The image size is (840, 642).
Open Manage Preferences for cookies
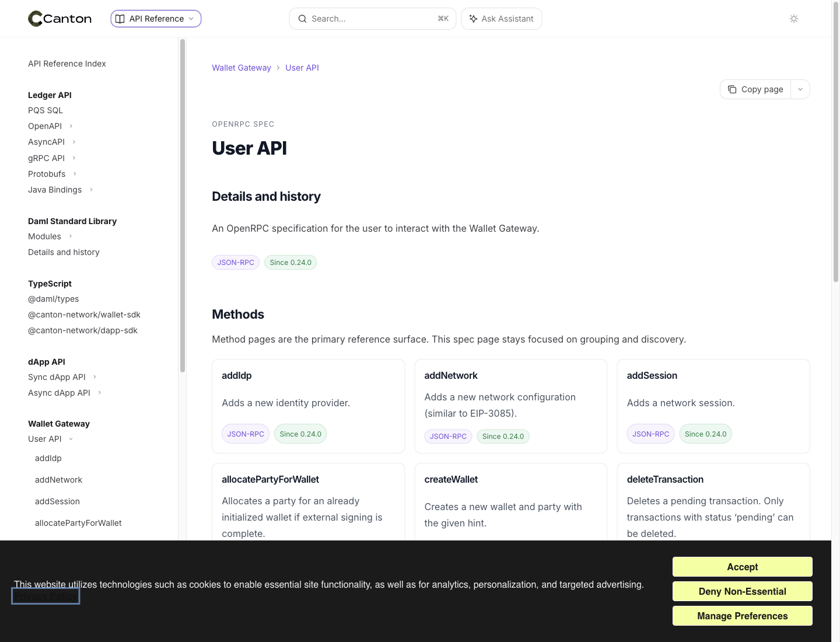[x=742, y=616]
